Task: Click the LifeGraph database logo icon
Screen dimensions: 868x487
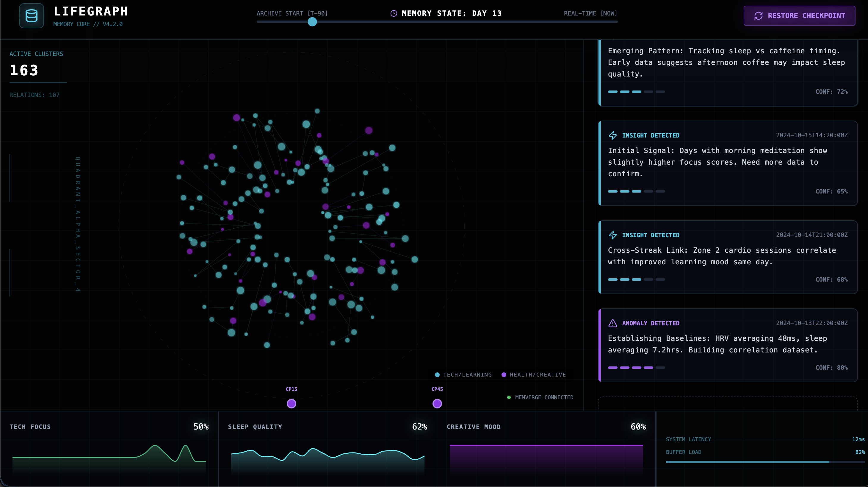Action: click(31, 16)
